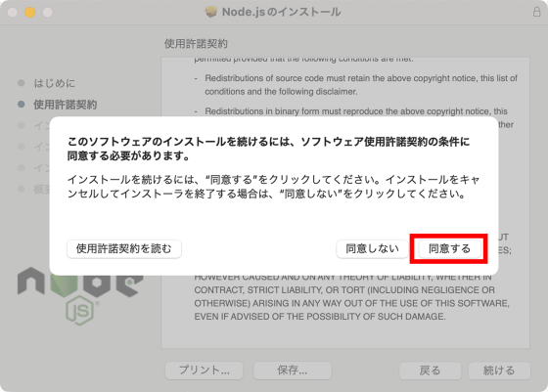This screenshot has height=392, width=548.
Task: Click the プリント... print button
Action: tap(205, 370)
